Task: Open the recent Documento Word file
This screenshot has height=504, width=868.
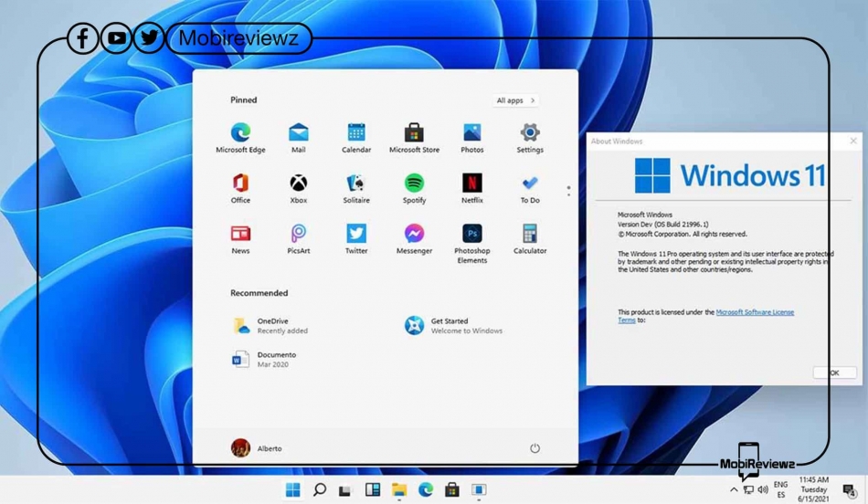Action: click(x=264, y=359)
